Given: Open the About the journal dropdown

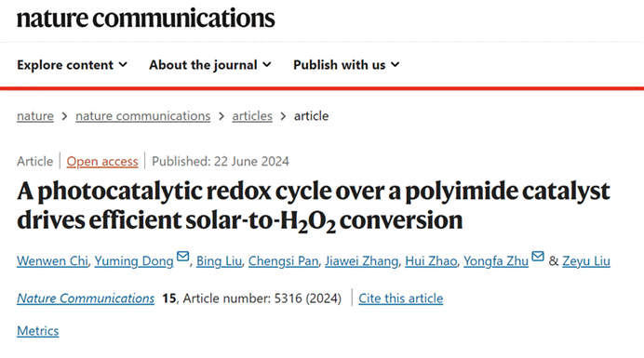Looking at the screenshot, I should pyautogui.click(x=210, y=65).
